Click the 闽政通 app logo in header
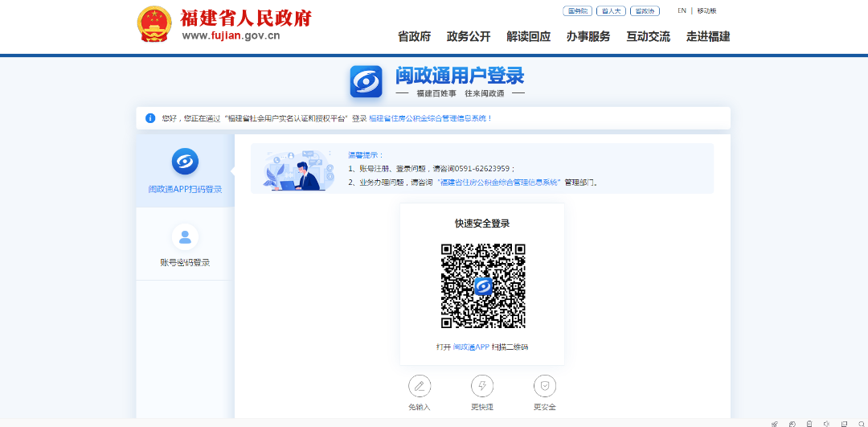Image resolution: width=868 pixels, height=427 pixels. [x=366, y=81]
